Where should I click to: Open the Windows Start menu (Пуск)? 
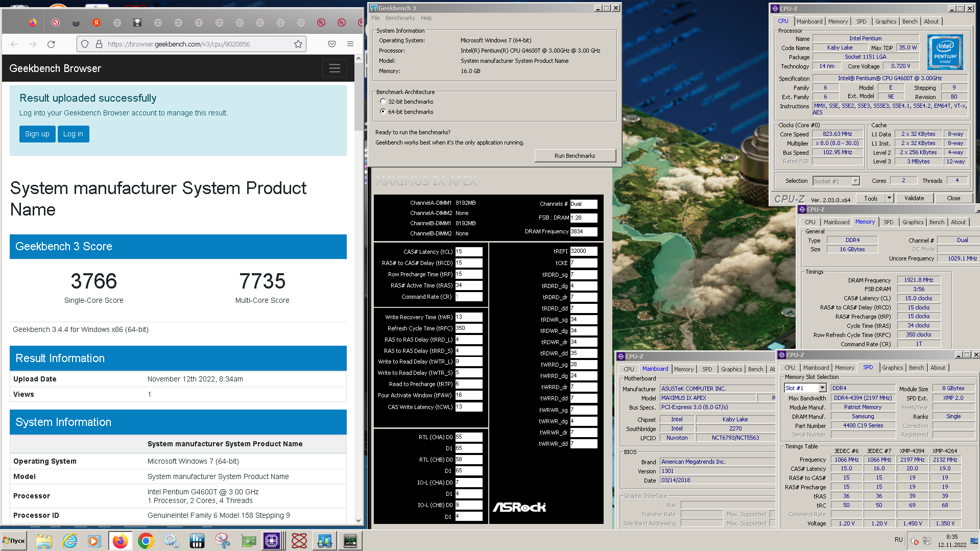(14, 541)
